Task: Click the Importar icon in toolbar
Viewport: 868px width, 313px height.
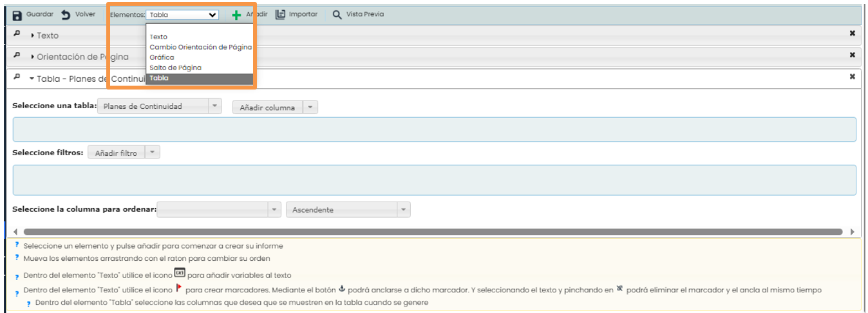Action: 280,15
